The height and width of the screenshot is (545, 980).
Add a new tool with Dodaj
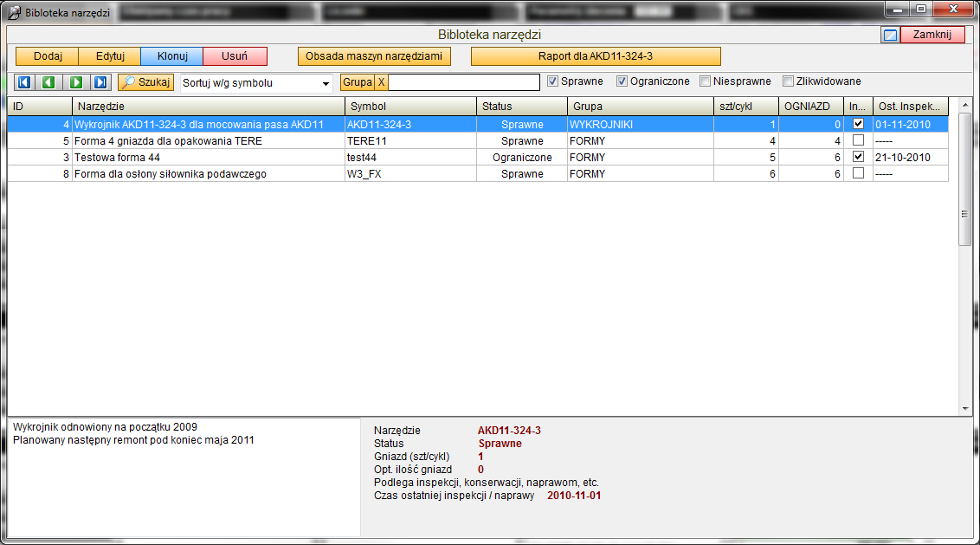(48, 56)
